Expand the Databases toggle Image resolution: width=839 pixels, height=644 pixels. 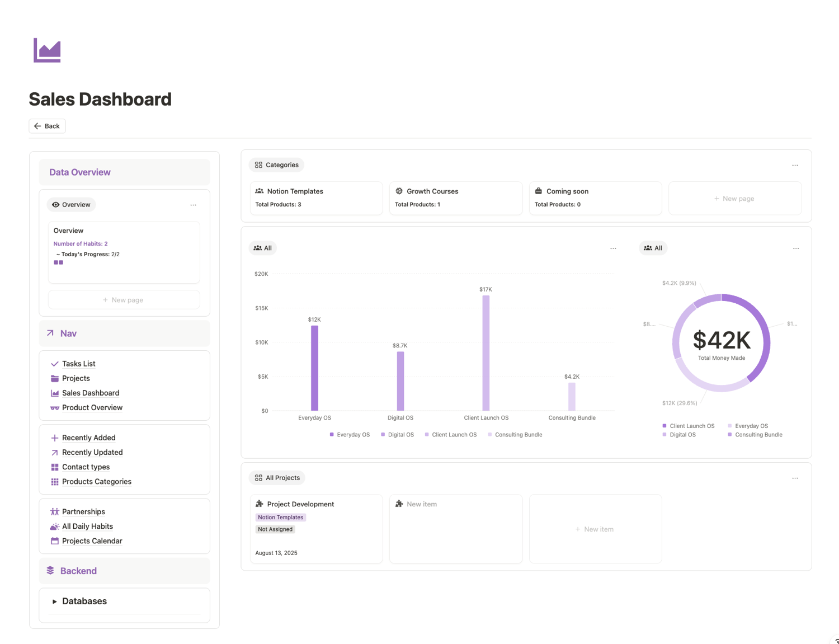[54, 601]
